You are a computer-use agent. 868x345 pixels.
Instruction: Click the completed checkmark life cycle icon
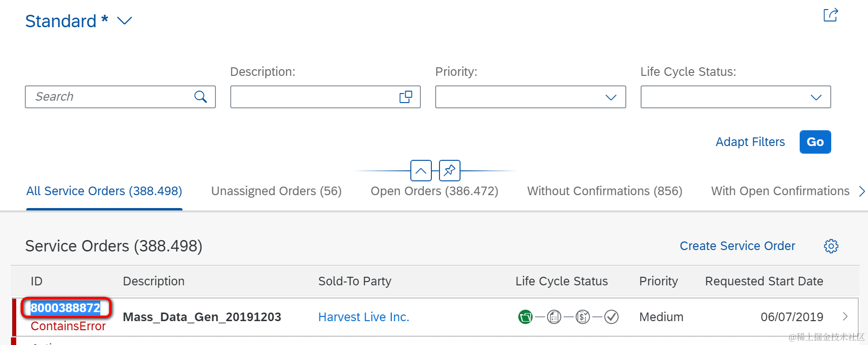click(x=611, y=317)
